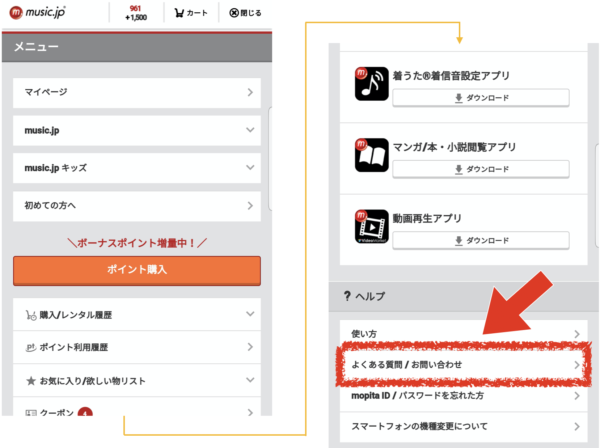Image resolution: width=600 pixels, height=448 pixels.
Task: Click chevron on よくある質問 row
Action: 577,365
